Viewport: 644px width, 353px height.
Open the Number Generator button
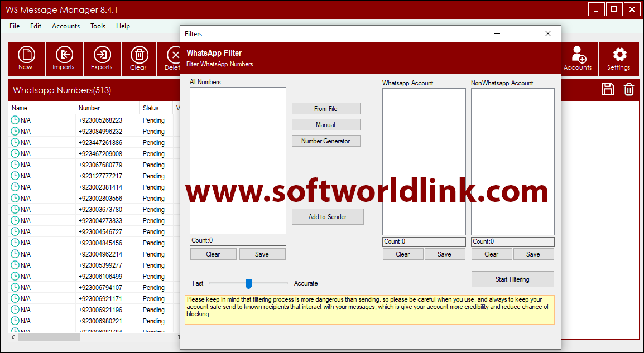coord(326,141)
